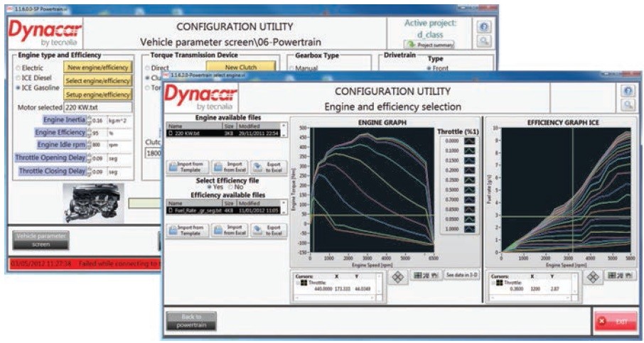Screen dimensions: 644x343
Task: Open help in the engine selection window
Action: [628, 91]
